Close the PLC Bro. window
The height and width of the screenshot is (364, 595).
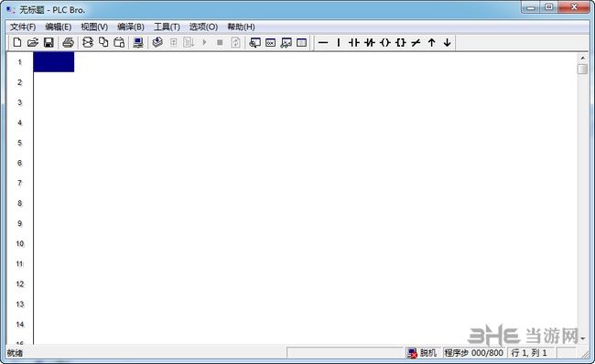[574, 7]
